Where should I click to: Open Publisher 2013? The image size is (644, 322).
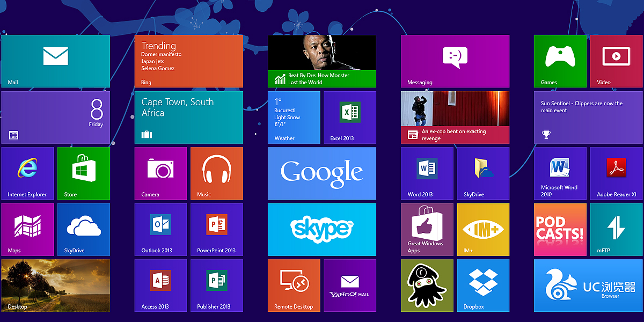pyautogui.click(x=217, y=286)
